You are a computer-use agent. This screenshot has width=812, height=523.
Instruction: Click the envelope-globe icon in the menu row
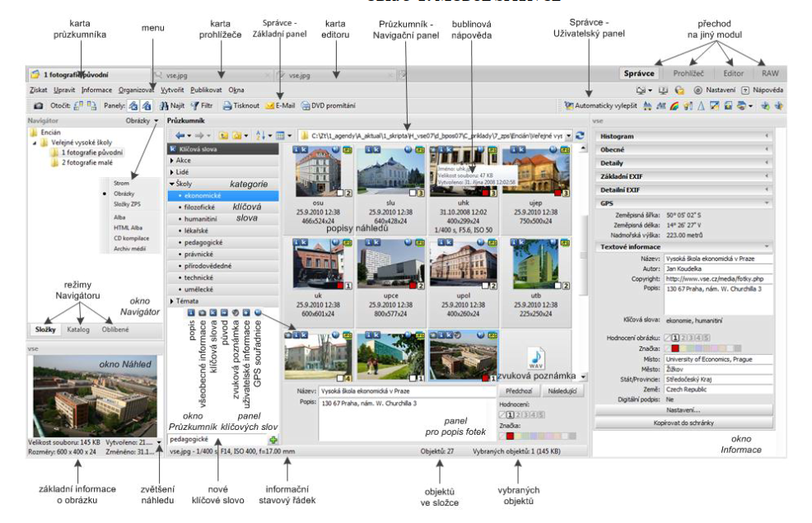pyautogui.click(x=679, y=90)
